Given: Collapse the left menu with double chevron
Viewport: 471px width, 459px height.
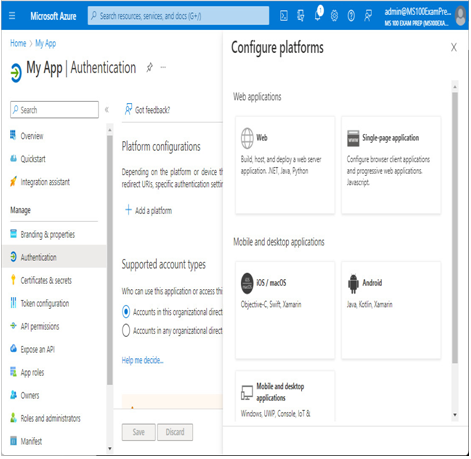Looking at the screenshot, I should point(107,110).
